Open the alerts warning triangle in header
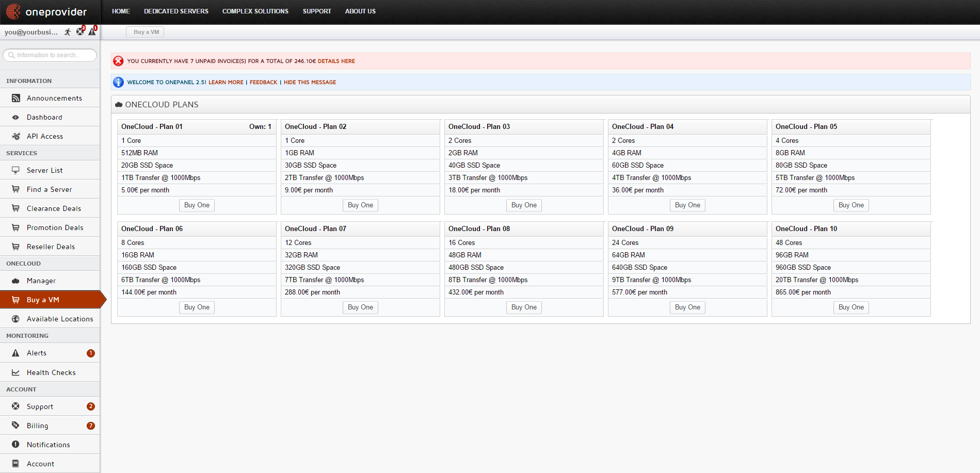Screen dimensions: 980x473 [x=92, y=31]
